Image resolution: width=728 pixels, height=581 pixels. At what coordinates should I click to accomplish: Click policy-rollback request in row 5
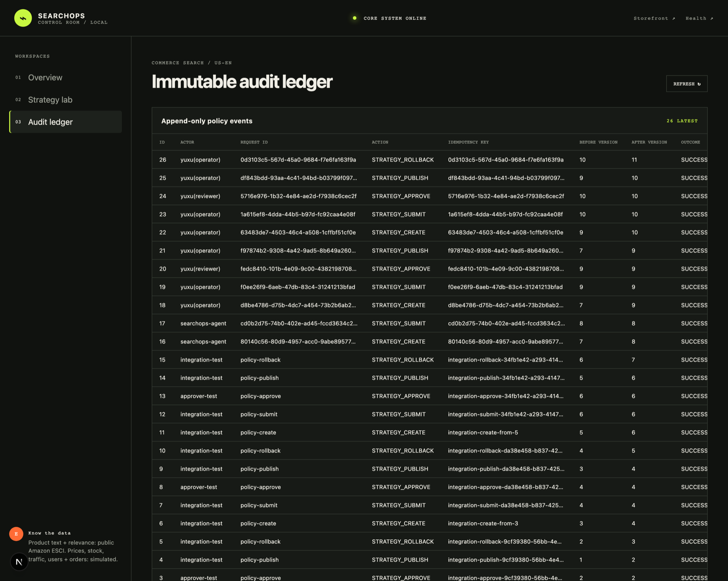pos(260,542)
